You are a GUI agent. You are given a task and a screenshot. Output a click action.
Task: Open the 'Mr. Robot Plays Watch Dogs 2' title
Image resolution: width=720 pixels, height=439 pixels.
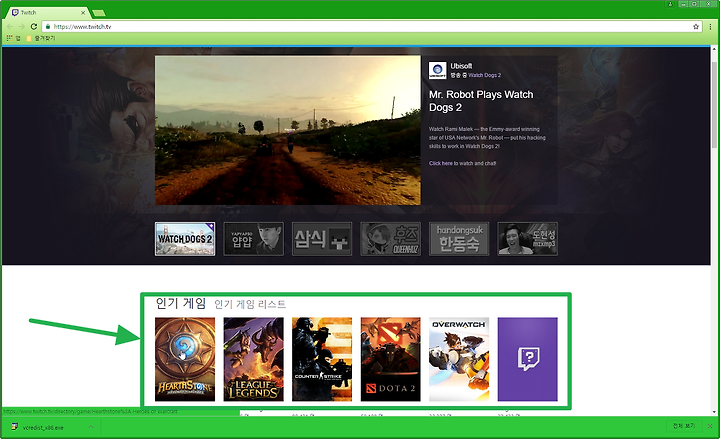[481, 101]
